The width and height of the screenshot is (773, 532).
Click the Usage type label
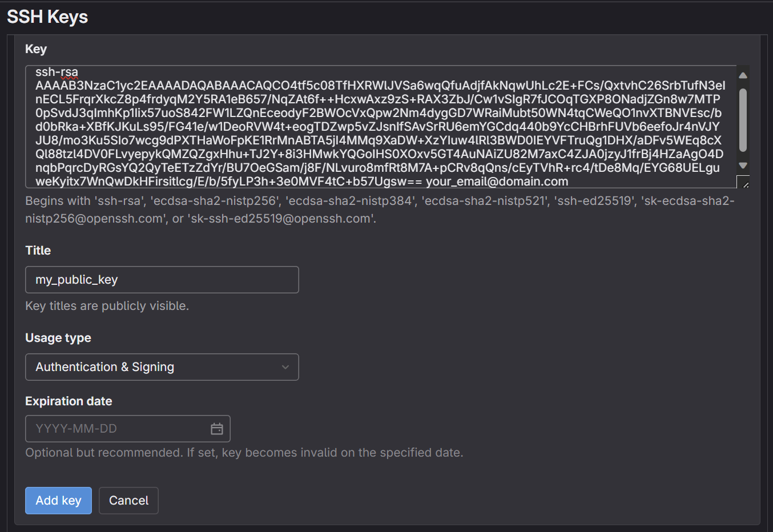[x=58, y=338]
